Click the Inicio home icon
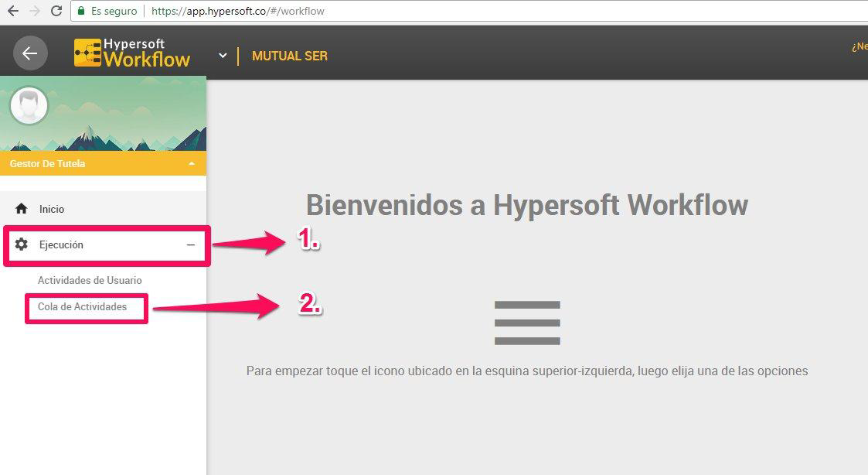The image size is (868, 475). pyautogui.click(x=22, y=209)
